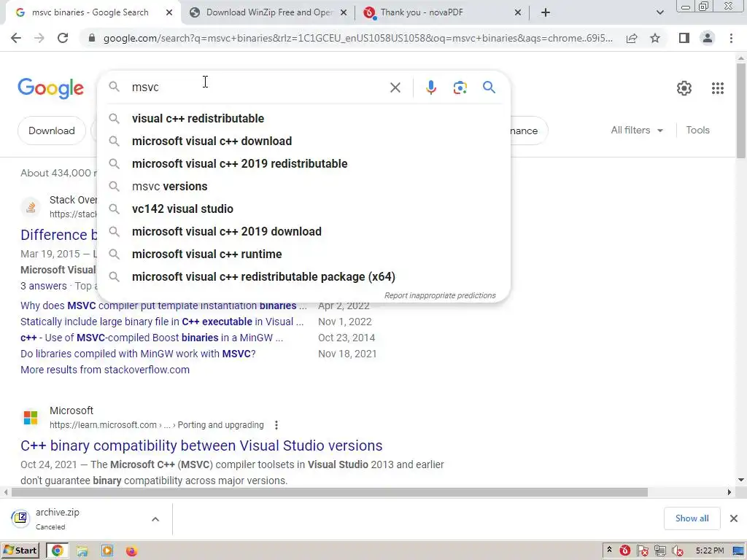
Task: Close the msvc binaries Google Search tab
Action: pos(169,12)
